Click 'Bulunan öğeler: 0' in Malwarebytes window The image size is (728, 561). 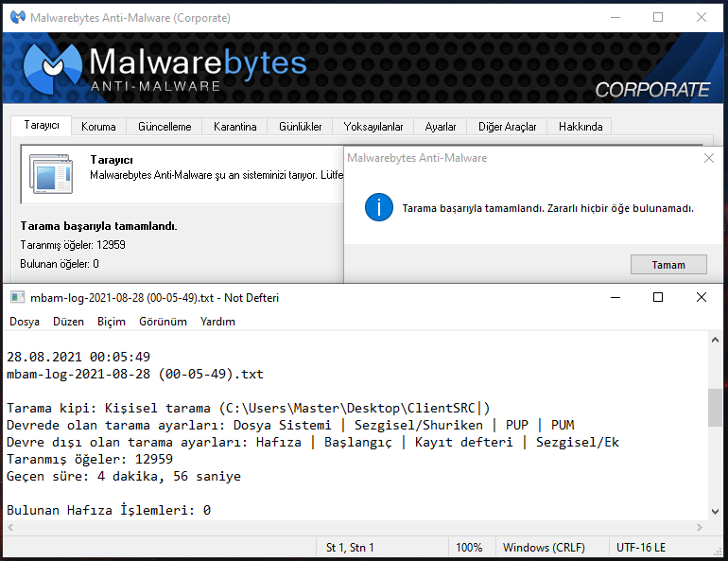(x=60, y=264)
